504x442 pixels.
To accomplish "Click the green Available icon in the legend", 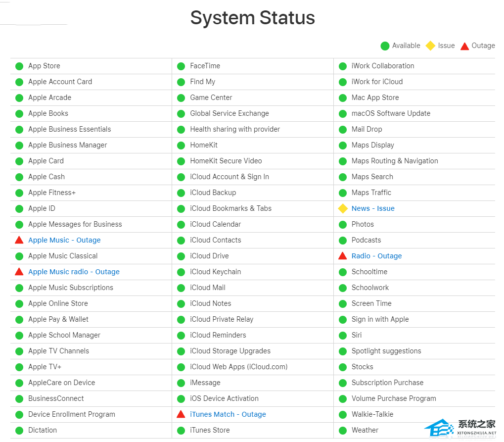I will point(385,46).
